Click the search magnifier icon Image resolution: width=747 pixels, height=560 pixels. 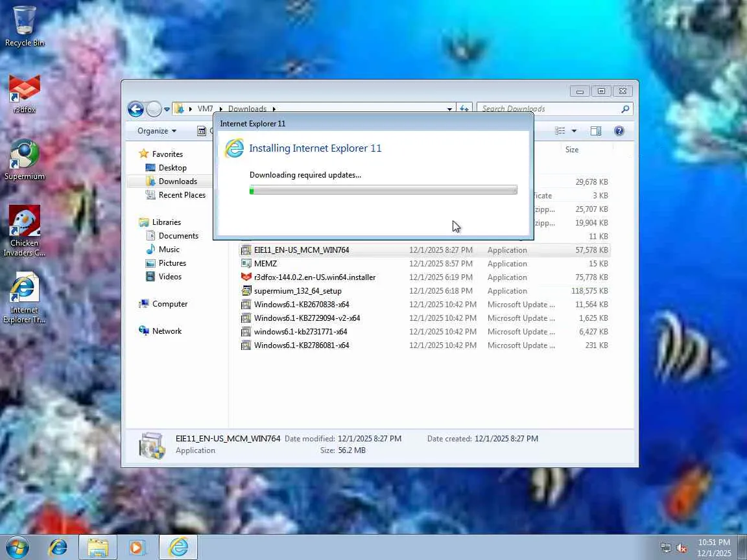coord(626,109)
